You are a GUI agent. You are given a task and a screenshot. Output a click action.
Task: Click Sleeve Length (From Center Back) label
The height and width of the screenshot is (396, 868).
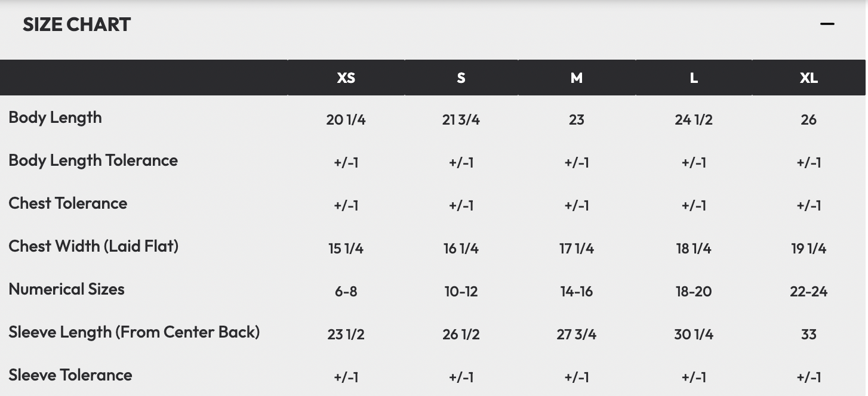pos(134,332)
